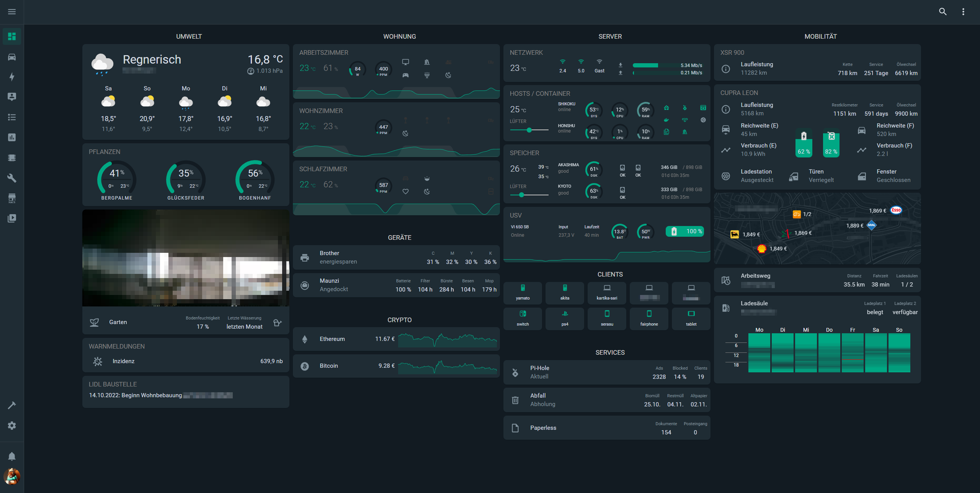The height and width of the screenshot is (493, 980).
Task: Open the Bitcoin price row
Action: coord(396,366)
